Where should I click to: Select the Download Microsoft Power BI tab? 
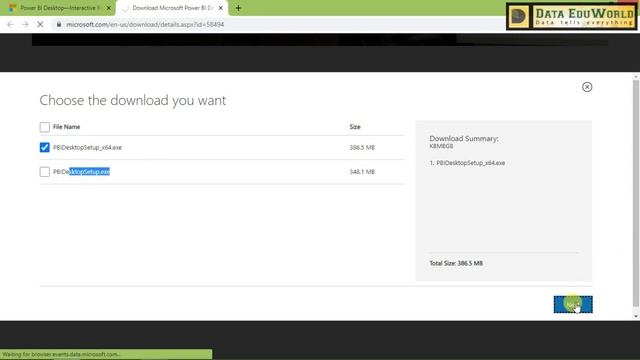(x=172, y=8)
